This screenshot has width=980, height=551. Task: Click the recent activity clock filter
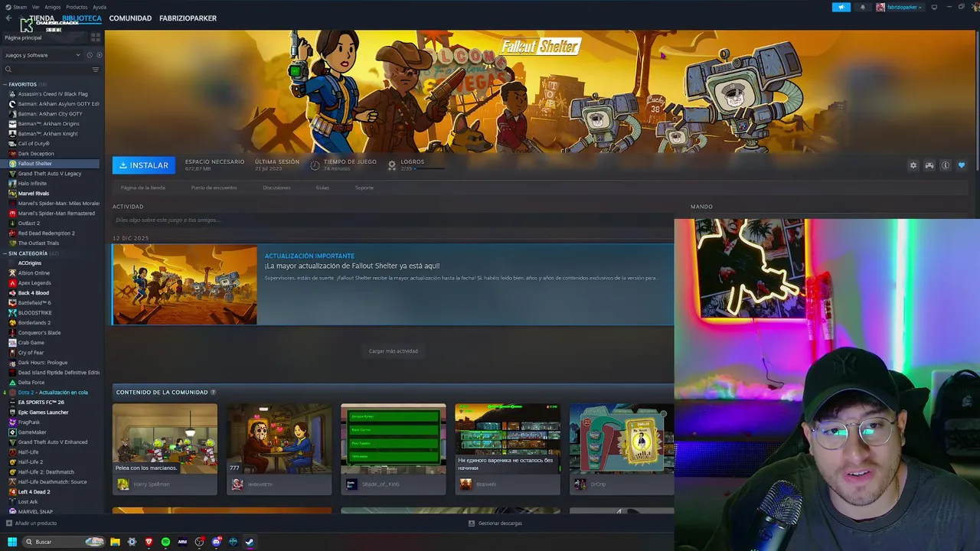click(x=90, y=55)
